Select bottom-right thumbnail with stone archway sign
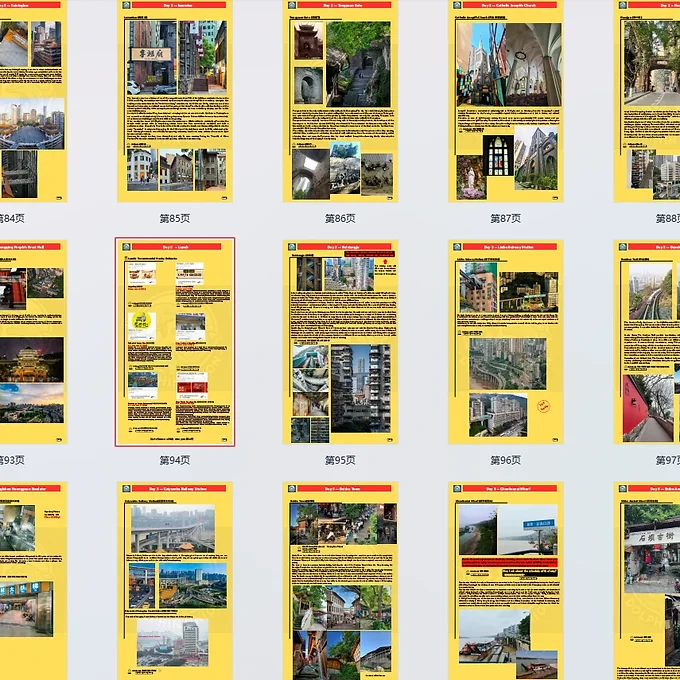The height and width of the screenshot is (680, 680). click(x=648, y=580)
